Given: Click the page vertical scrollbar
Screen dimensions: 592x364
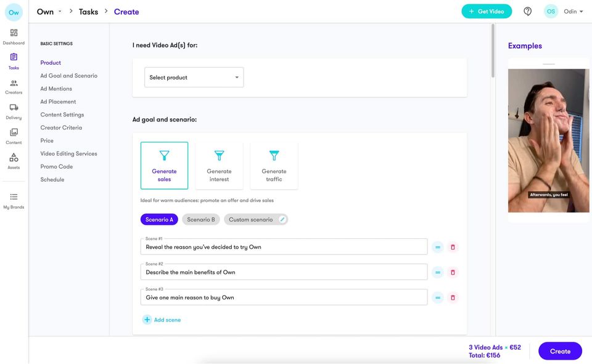Looking at the screenshot, I should (493, 51).
